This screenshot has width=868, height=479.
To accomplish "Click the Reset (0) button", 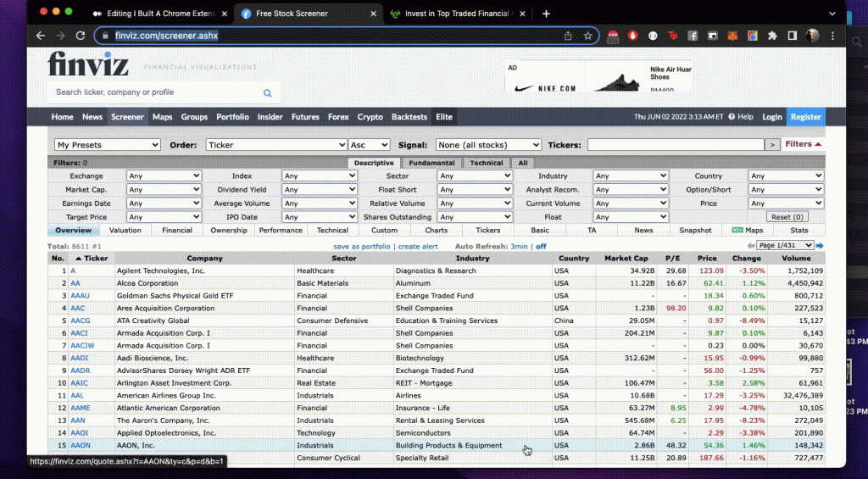I will 786,217.
